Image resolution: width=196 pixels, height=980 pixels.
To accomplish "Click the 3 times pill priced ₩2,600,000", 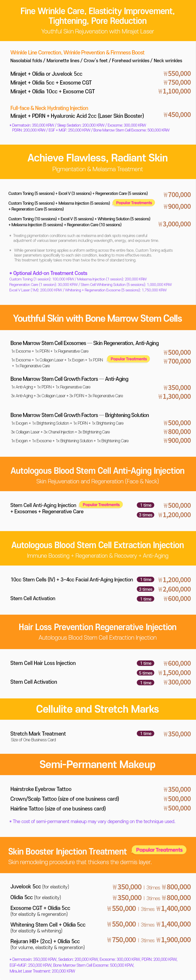I will click(146, 589).
